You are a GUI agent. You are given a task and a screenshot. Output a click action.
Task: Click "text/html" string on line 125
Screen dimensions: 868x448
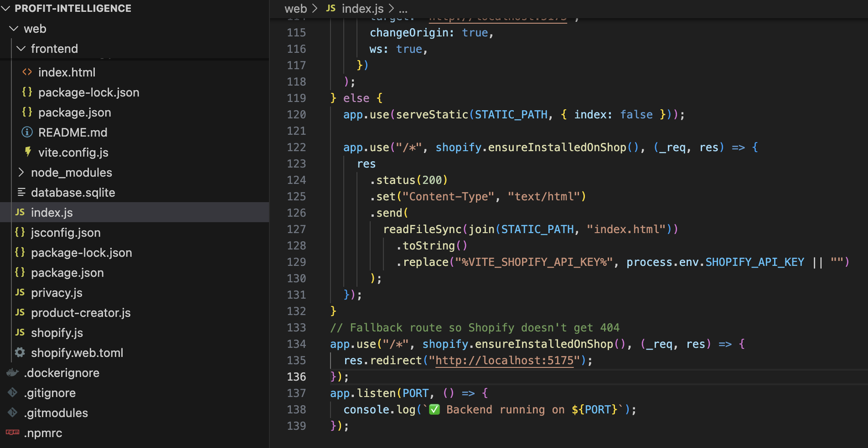tap(544, 196)
